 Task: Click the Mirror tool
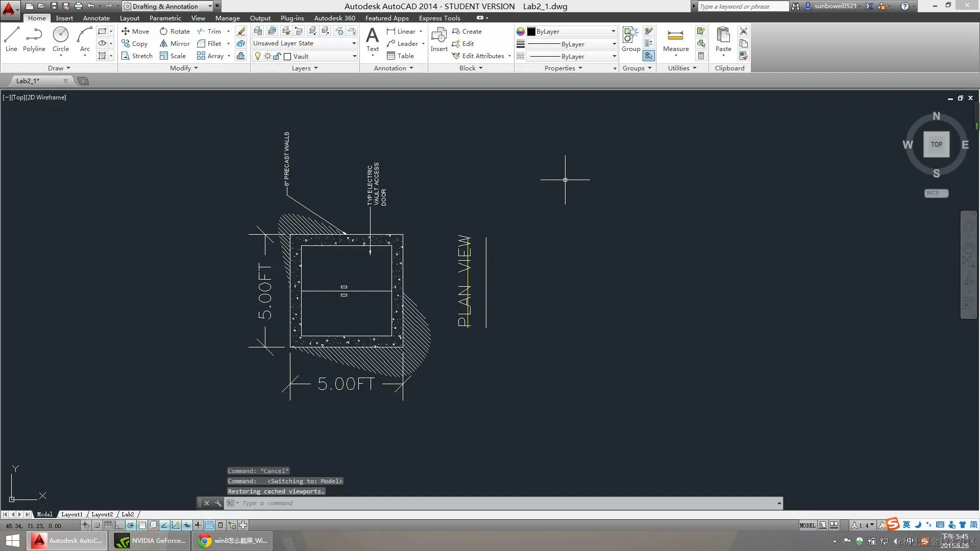point(175,43)
